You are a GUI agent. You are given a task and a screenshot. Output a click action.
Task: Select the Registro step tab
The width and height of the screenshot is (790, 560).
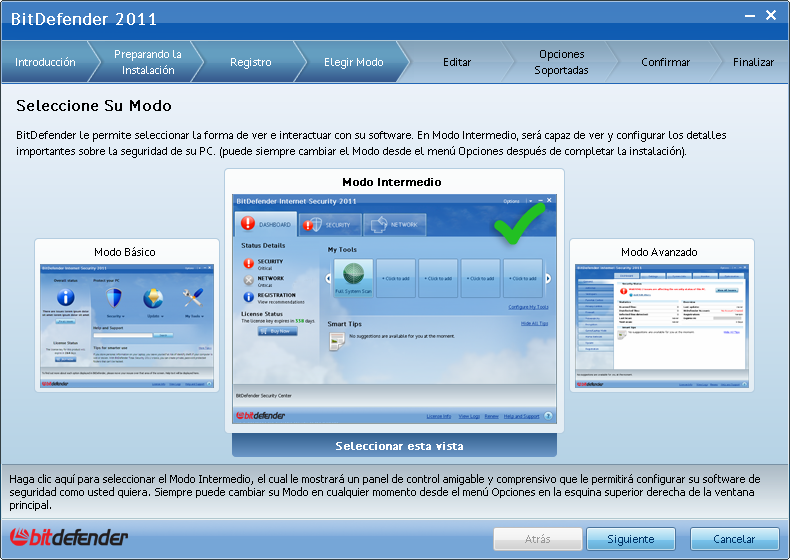(x=250, y=62)
